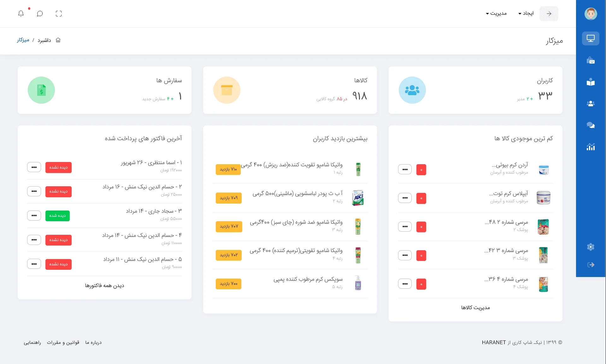The image size is (606, 364).
Task: Click the comments icon in sidebar
Action: pyautogui.click(x=591, y=125)
